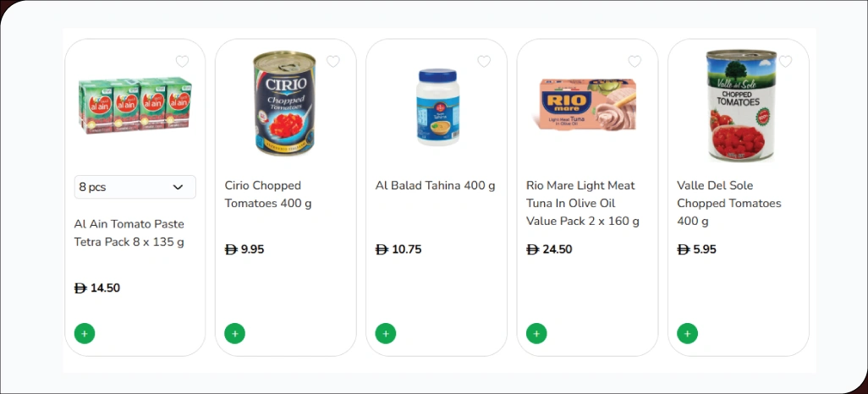
Task: Click the Al Balad Tahina jar image
Action: [x=437, y=106]
